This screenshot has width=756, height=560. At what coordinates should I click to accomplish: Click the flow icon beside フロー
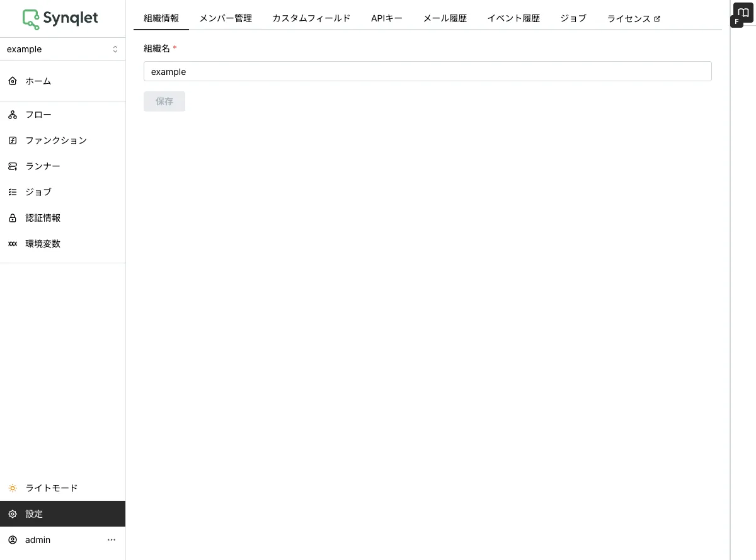point(13,115)
